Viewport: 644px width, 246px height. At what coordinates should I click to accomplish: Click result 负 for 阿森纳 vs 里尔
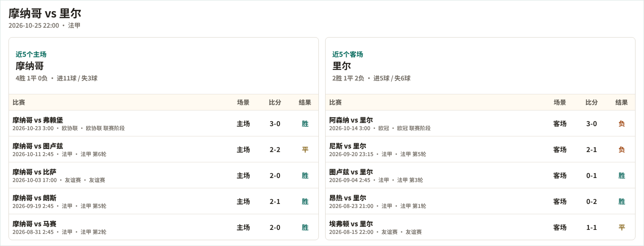622,123
